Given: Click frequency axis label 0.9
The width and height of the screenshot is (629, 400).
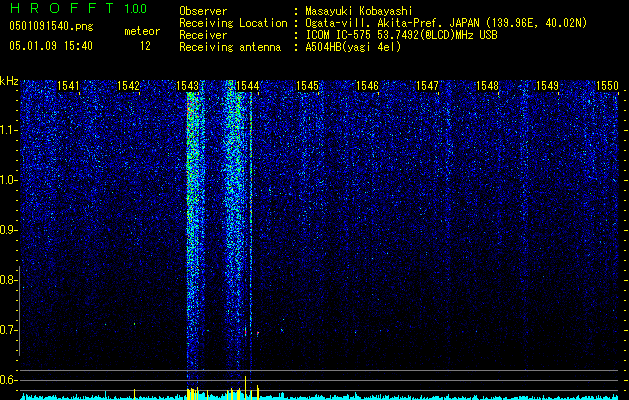Looking at the screenshot, I should [x=8, y=230].
